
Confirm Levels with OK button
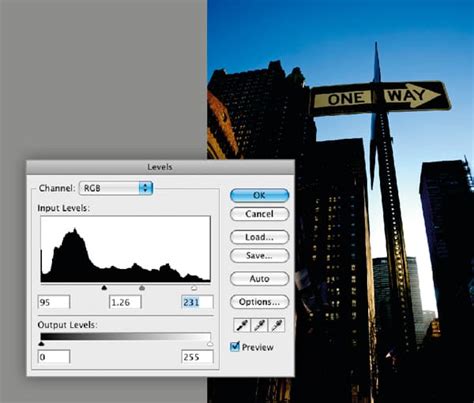click(x=259, y=195)
